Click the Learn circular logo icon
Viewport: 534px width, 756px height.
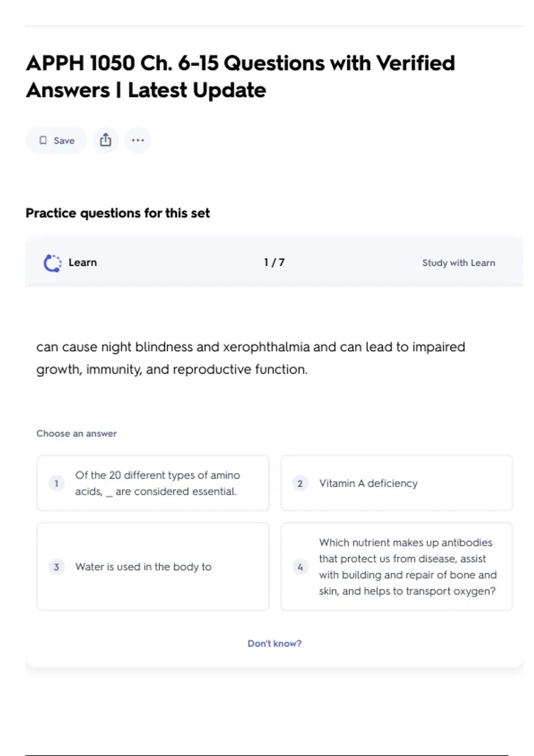pos(53,263)
